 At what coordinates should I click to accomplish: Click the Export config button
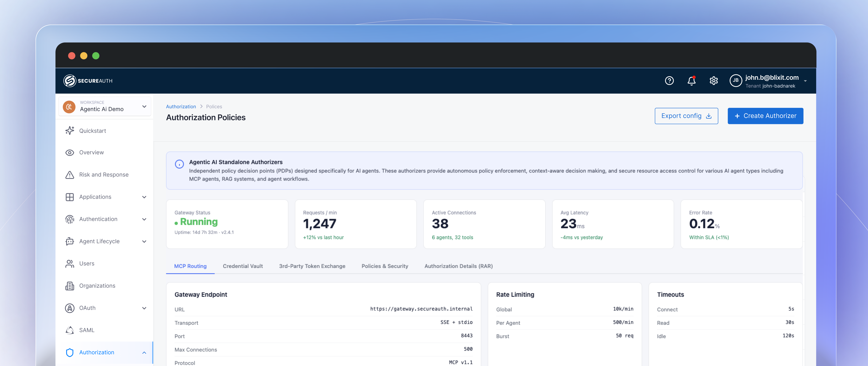tap(686, 116)
